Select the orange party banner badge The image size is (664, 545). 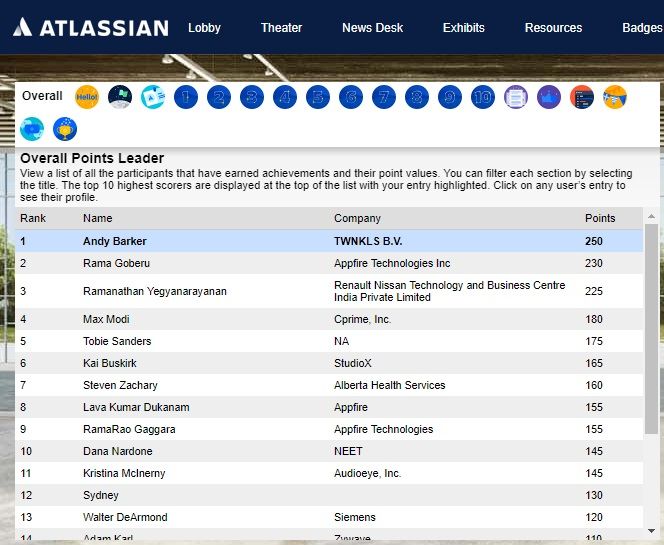coord(615,97)
